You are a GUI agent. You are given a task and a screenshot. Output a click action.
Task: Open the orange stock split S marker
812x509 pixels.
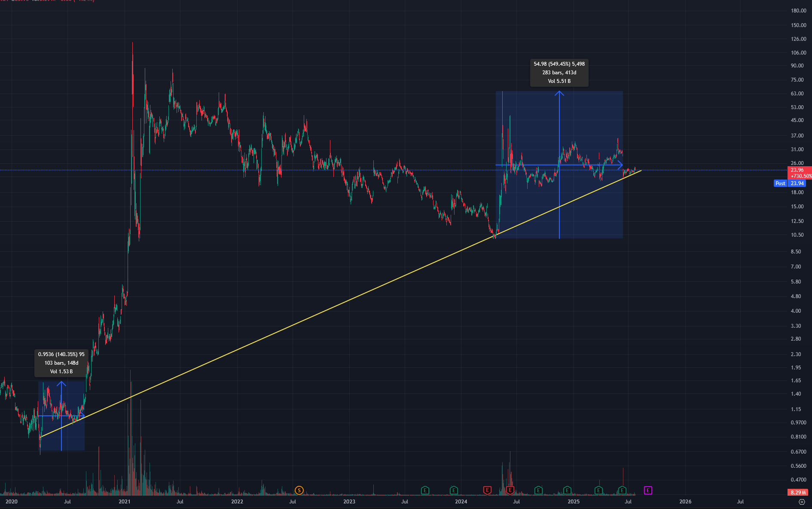click(x=299, y=490)
